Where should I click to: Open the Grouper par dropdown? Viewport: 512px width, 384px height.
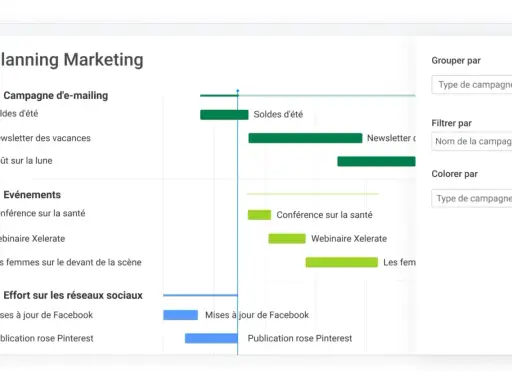tap(472, 85)
